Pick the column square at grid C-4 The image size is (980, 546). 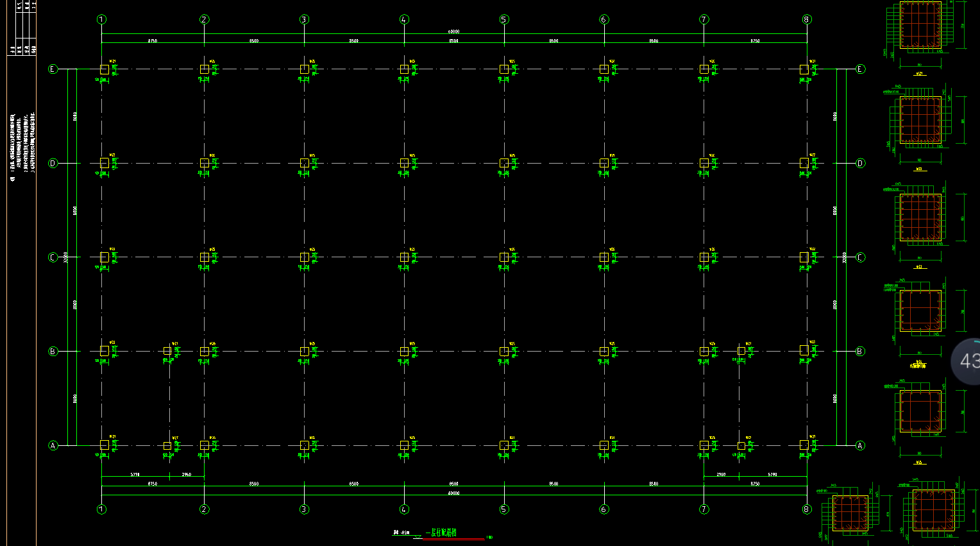point(404,257)
